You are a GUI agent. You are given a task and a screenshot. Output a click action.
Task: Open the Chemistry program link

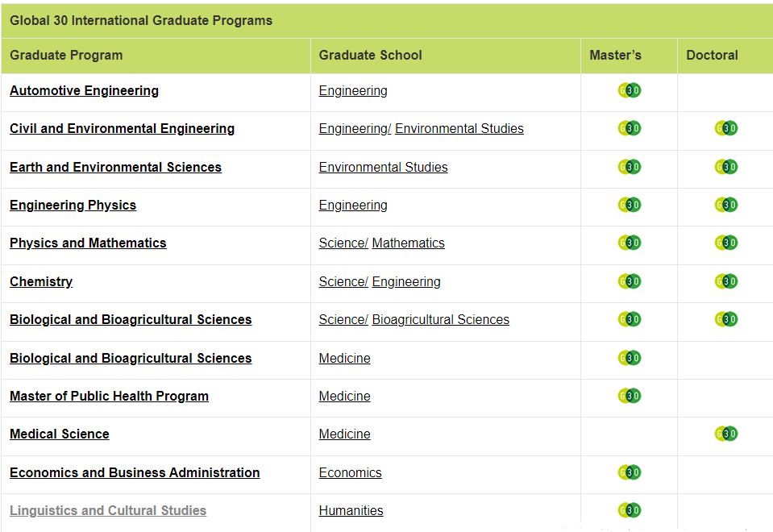(x=41, y=282)
